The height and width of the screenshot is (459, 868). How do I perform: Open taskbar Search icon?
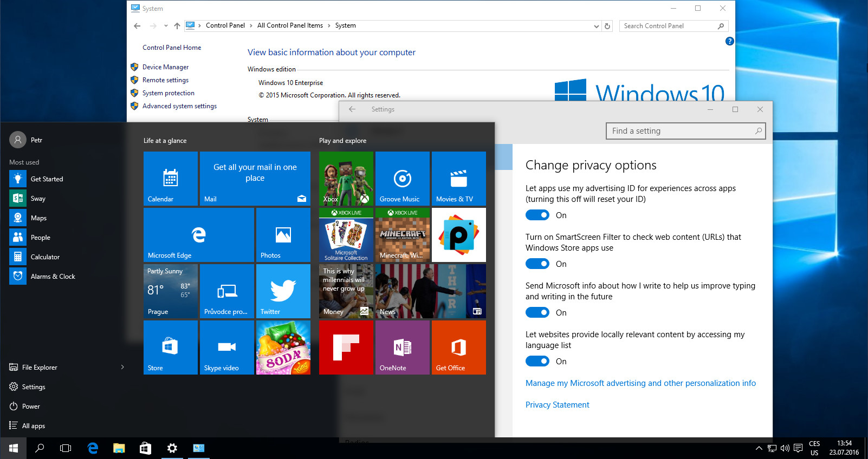[x=40, y=448]
